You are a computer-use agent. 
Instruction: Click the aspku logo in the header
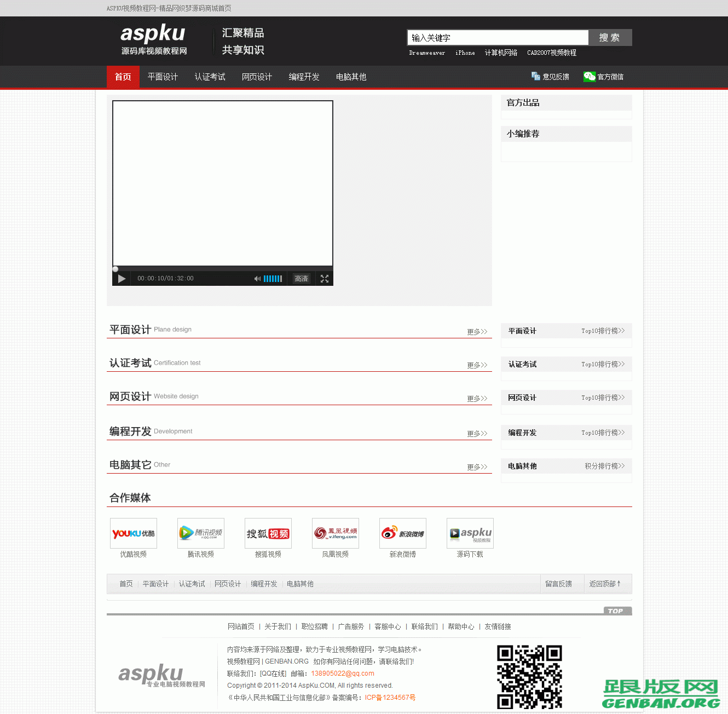153,39
